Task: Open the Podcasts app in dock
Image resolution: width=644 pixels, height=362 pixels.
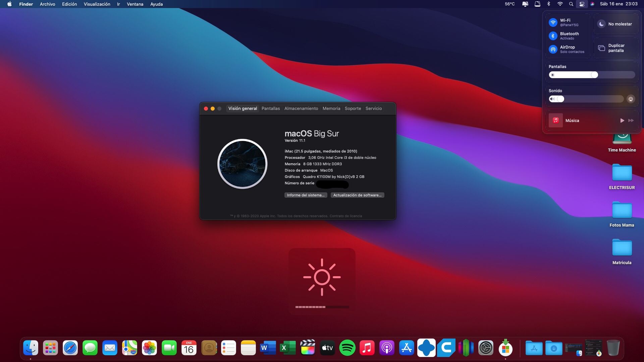Action: pyautogui.click(x=387, y=348)
